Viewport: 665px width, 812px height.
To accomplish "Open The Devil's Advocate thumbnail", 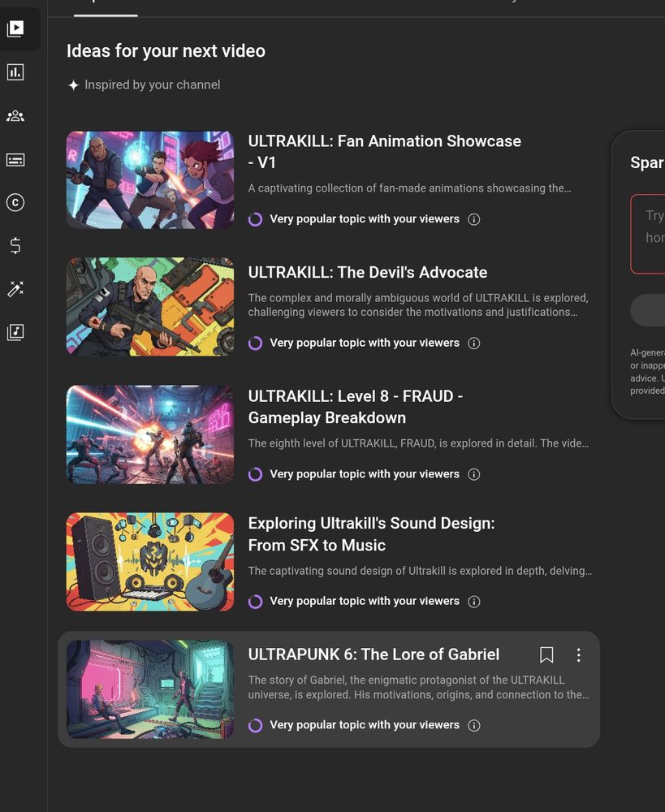I will 150,307.
